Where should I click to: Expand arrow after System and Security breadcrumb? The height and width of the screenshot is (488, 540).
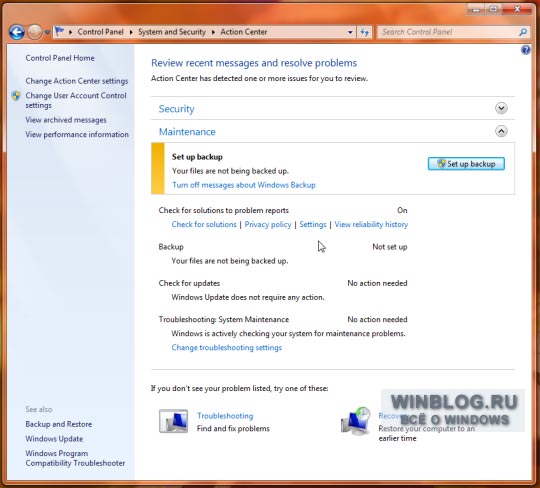pos(213,32)
